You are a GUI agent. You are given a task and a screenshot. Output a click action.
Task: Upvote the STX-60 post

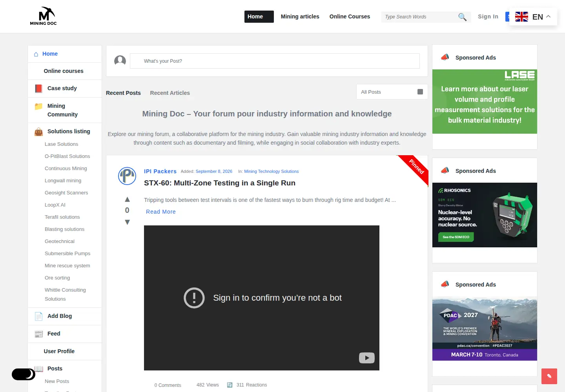pyautogui.click(x=127, y=200)
